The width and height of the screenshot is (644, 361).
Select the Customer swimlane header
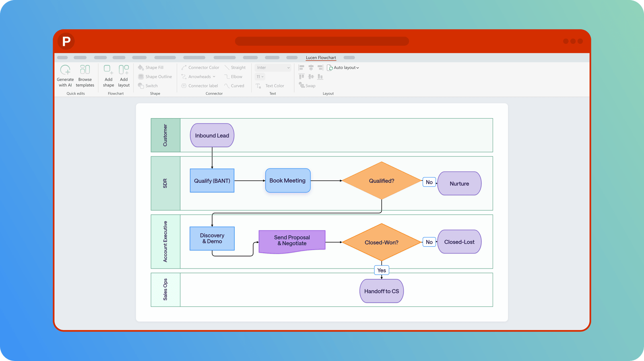pos(165,135)
